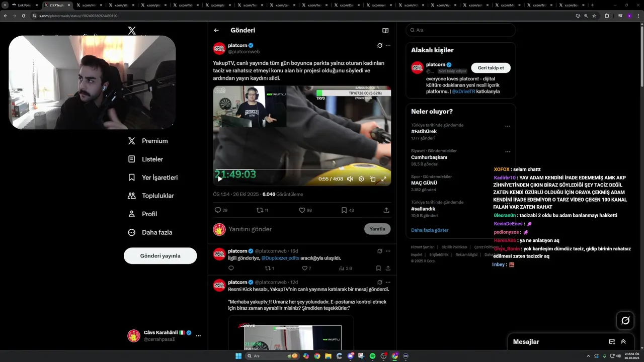Open Yer İşaretleri in the sidebar

pyautogui.click(x=152, y=177)
